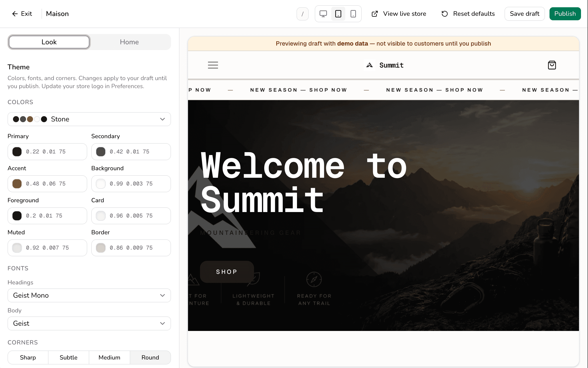
Task: Open the Stone color palette dropdown
Action: click(x=89, y=119)
